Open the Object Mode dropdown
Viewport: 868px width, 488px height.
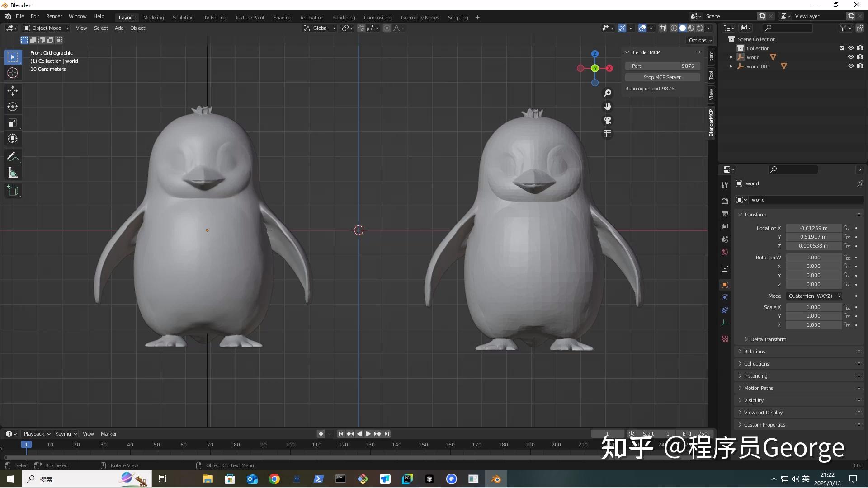click(45, 28)
